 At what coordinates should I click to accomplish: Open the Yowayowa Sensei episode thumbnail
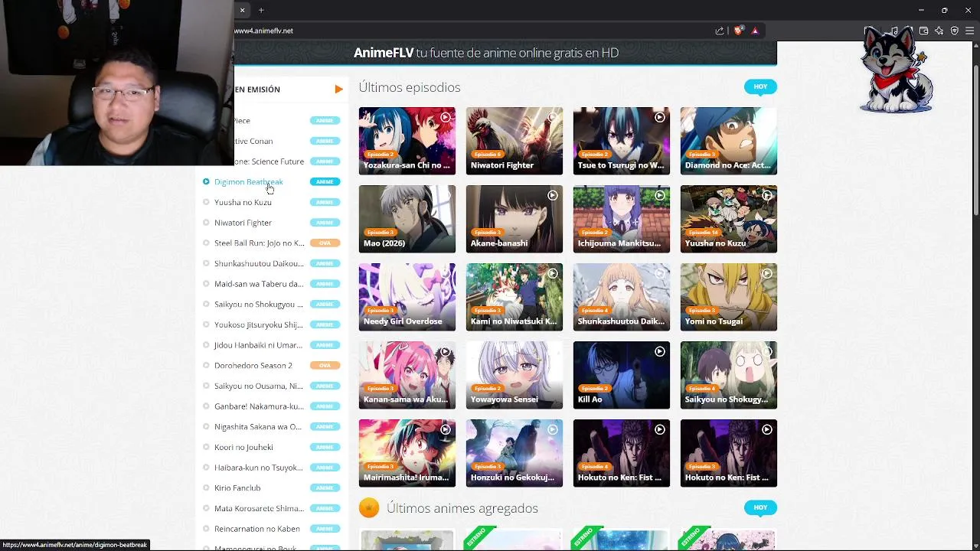coord(514,375)
